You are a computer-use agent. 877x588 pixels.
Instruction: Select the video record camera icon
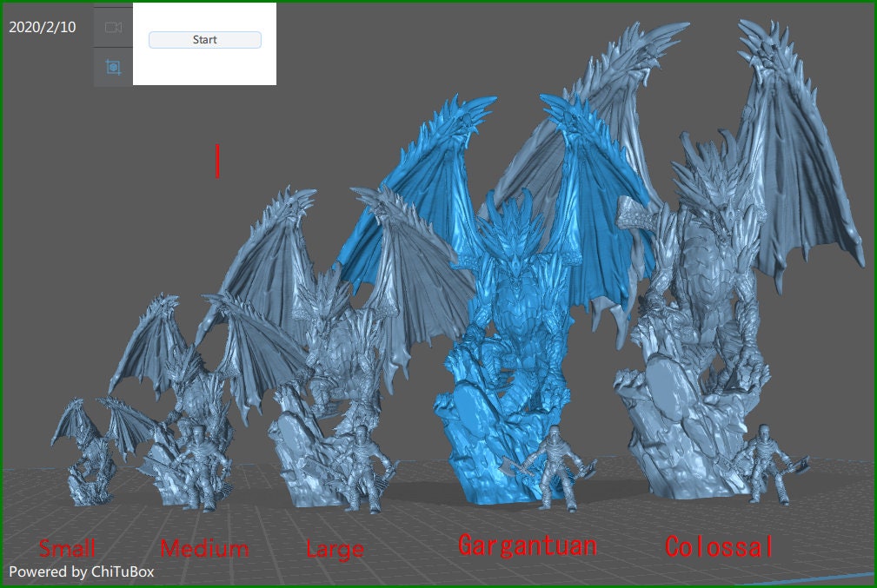[114, 27]
